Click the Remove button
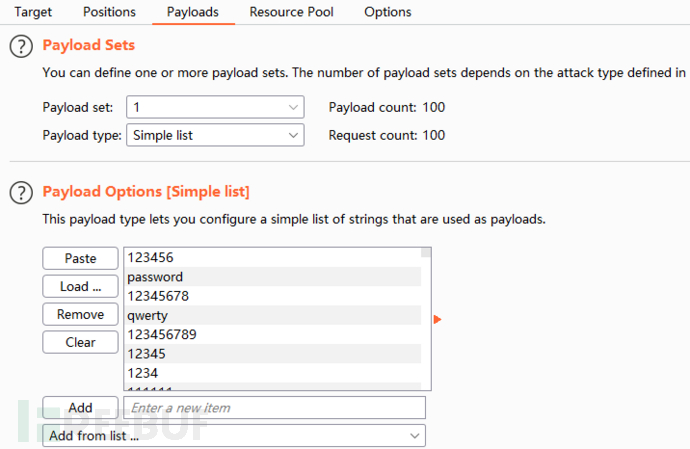This screenshot has width=690, height=449. pos(80,314)
